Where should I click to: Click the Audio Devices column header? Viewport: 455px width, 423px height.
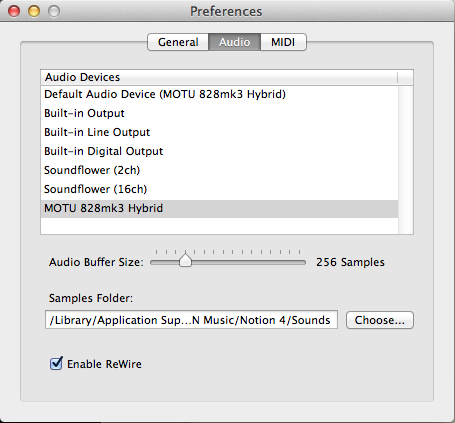(x=219, y=77)
